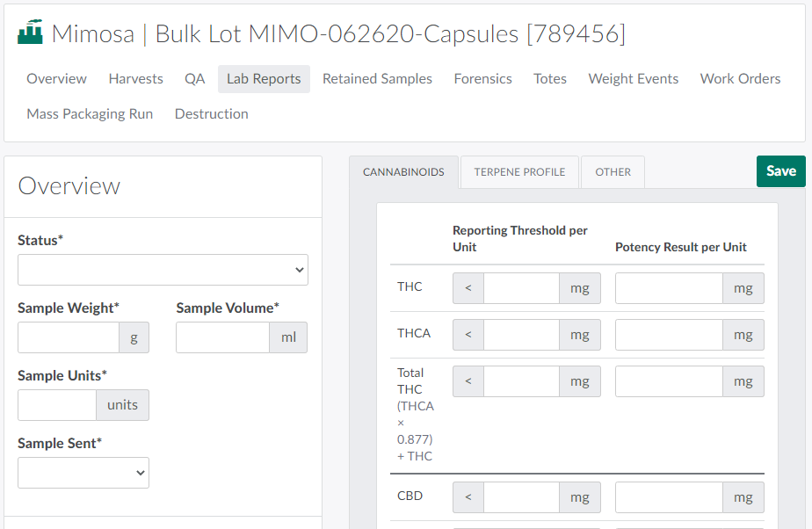
Task: Open the Destruction section
Action: tap(211, 114)
